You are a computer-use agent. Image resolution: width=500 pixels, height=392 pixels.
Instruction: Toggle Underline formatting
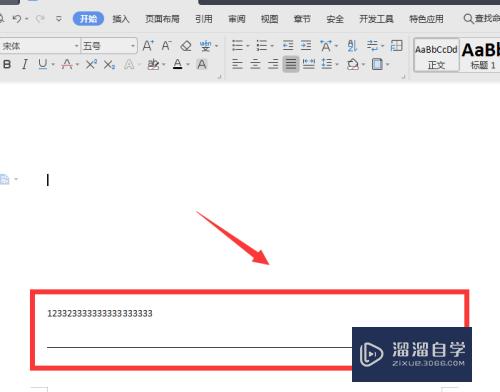click(x=43, y=64)
